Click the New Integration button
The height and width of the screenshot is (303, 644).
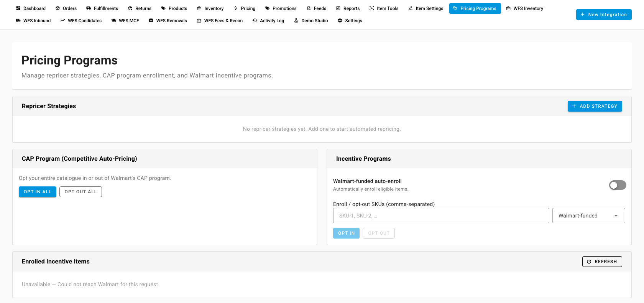coord(604,15)
